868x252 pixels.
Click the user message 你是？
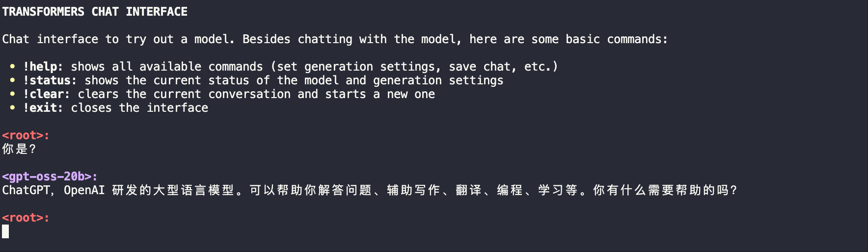19,149
